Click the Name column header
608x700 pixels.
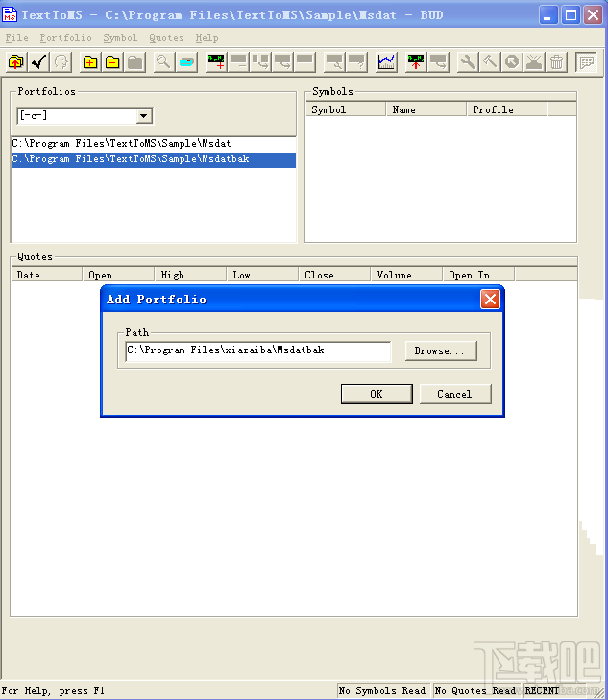[x=426, y=109]
